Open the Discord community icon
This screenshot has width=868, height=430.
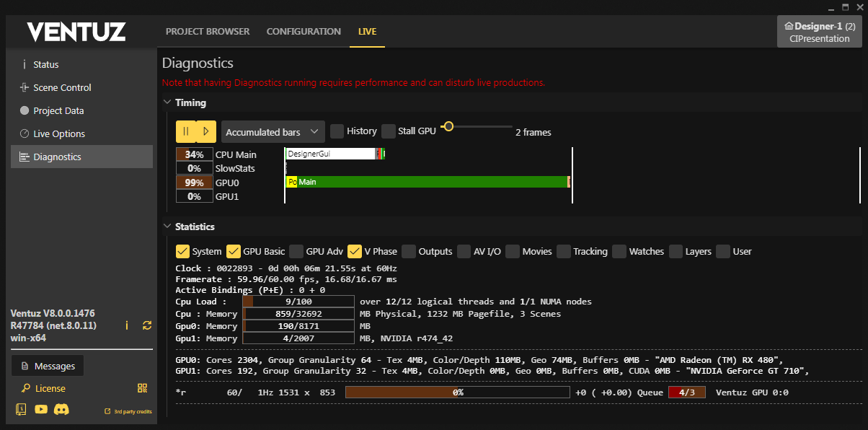61,410
